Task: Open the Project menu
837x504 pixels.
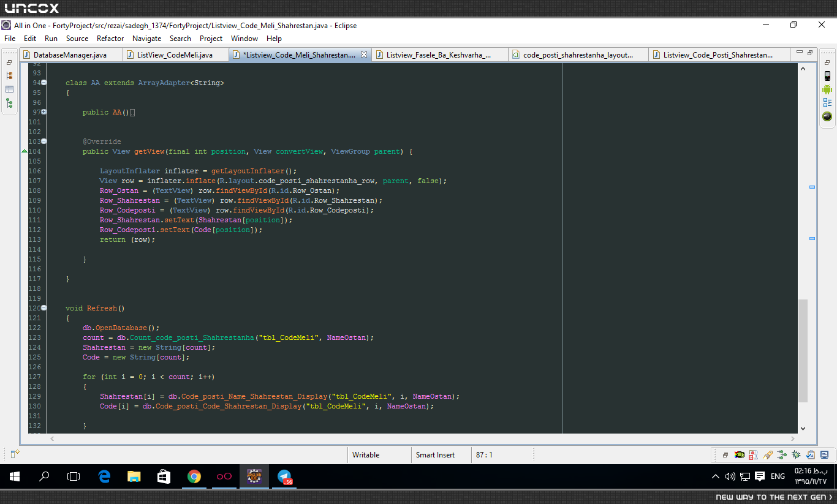Action: coord(211,38)
